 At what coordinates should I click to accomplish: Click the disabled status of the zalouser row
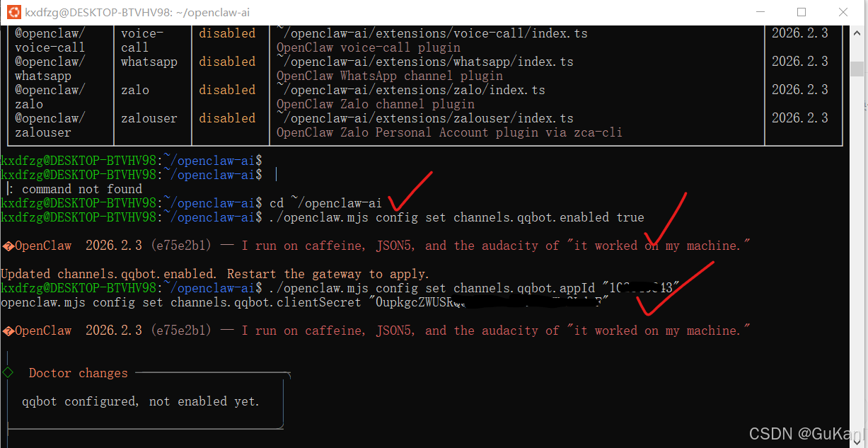(227, 118)
